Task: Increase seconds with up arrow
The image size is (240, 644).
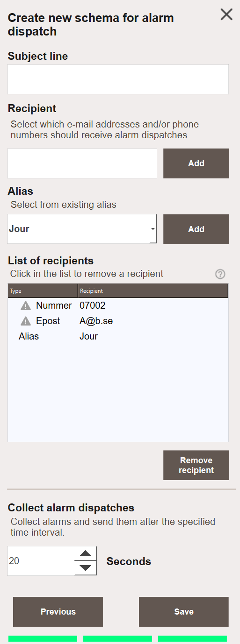Action: [x=85, y=553]
